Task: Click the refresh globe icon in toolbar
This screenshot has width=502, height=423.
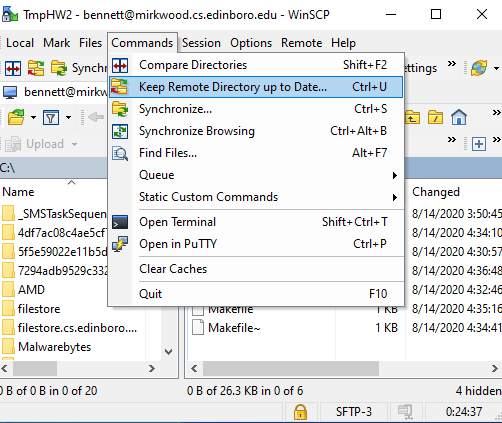Action: point(479,68)
